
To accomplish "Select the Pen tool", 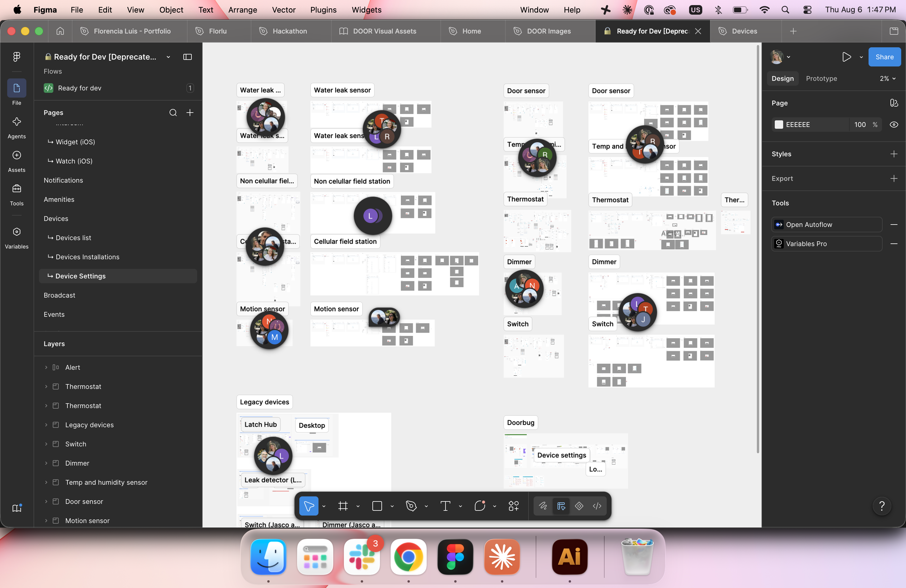I will (411, 506).
